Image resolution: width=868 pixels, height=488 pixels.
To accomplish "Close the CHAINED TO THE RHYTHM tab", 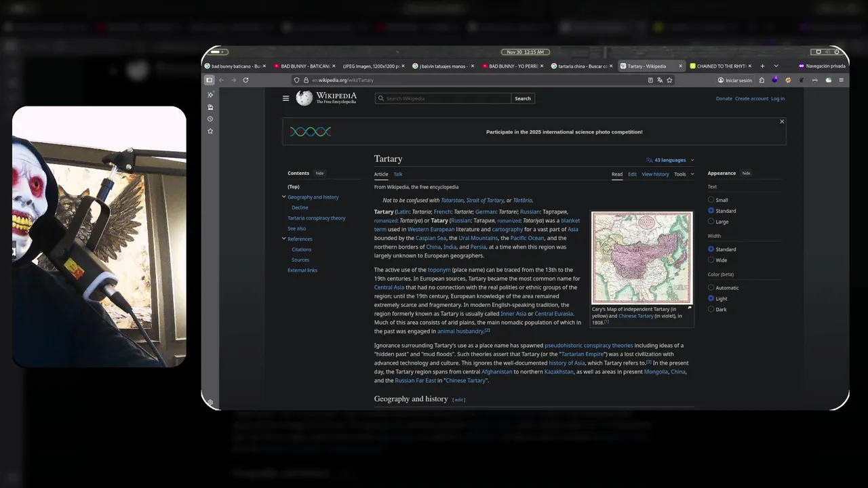I will 751,66.
